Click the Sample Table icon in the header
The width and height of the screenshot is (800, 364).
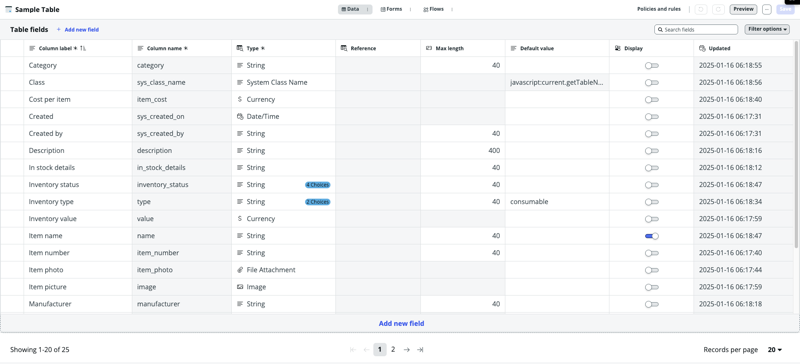point(8,9)
